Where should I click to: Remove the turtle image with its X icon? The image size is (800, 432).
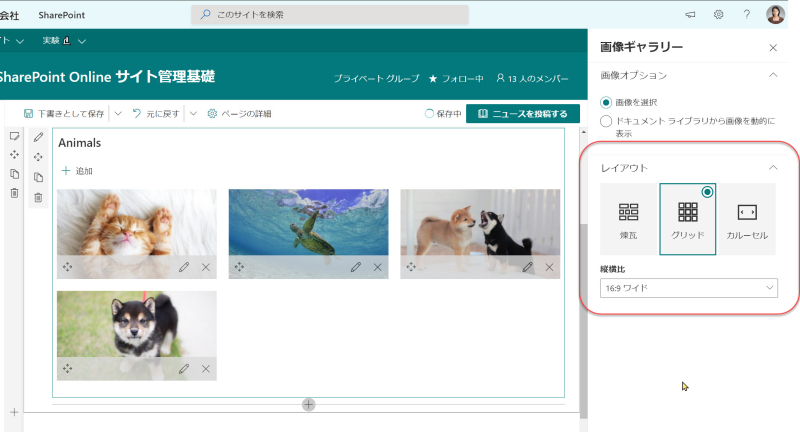coord(378,267)
